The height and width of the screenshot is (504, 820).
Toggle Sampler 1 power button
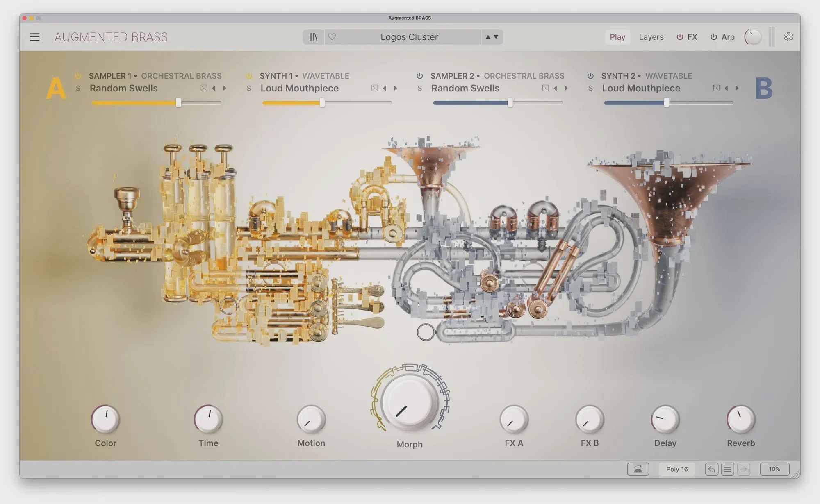tap(78, 76)
